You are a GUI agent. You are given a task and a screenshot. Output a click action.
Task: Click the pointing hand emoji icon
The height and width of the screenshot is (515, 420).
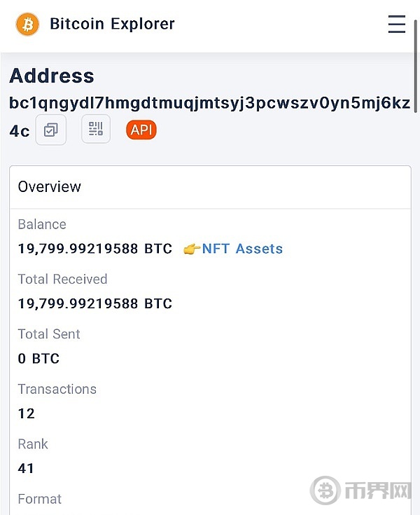192,249
